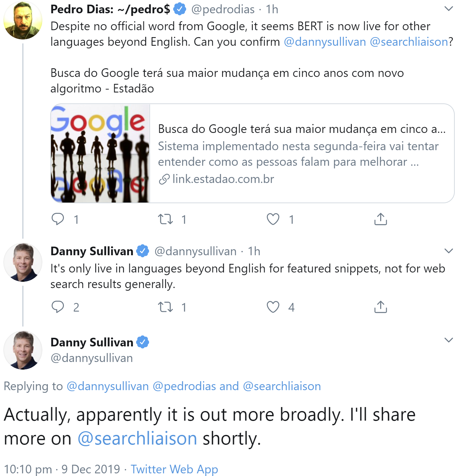
Task: Reply to Pedro Dias's tweet
Action: click(x=59, y=218)
